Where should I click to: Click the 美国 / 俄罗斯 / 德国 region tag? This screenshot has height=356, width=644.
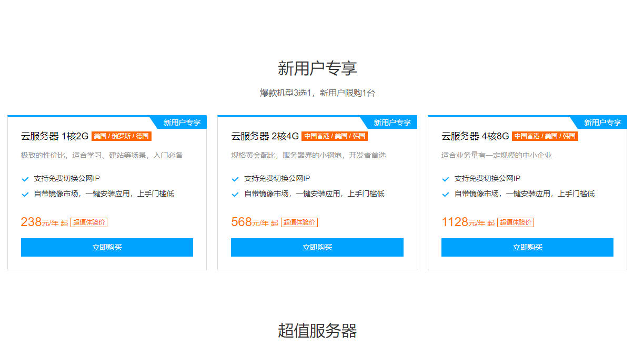[x=122, y=136]
